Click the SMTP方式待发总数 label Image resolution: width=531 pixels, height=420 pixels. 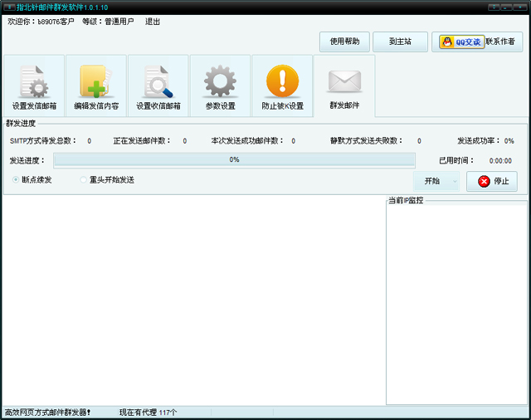coord(43,140)
